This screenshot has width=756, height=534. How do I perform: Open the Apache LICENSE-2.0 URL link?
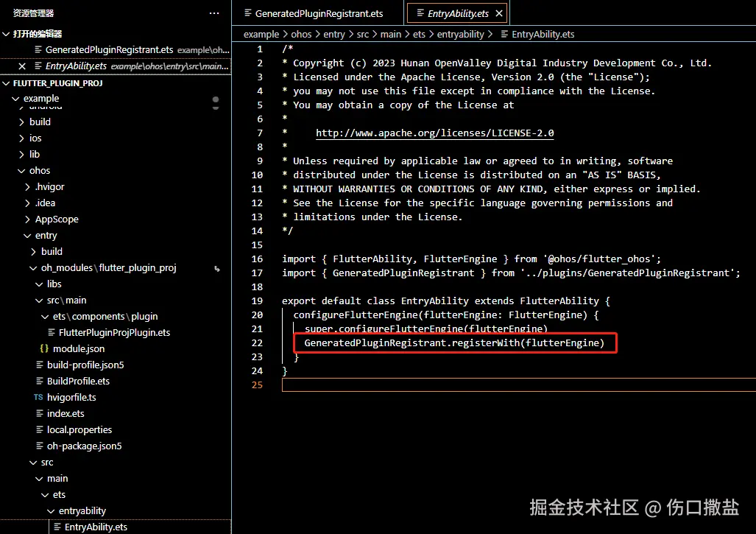tap(434, 133)
